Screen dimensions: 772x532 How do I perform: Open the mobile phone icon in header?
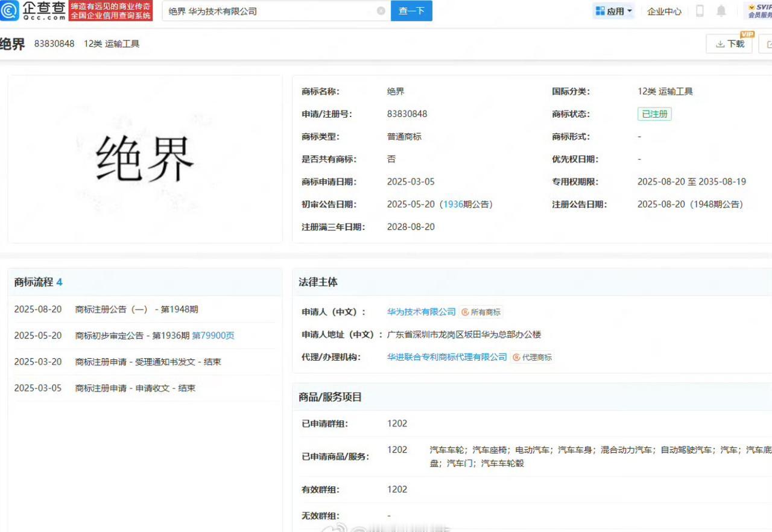tap(700, 11)
